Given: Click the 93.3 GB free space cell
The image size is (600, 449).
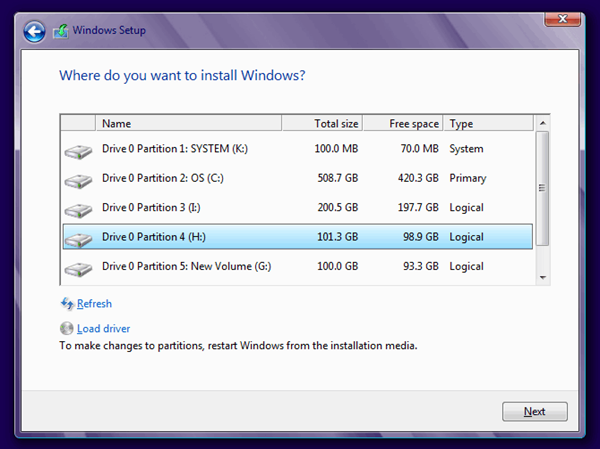Looking at the screenshot, I should pos(421,266).
